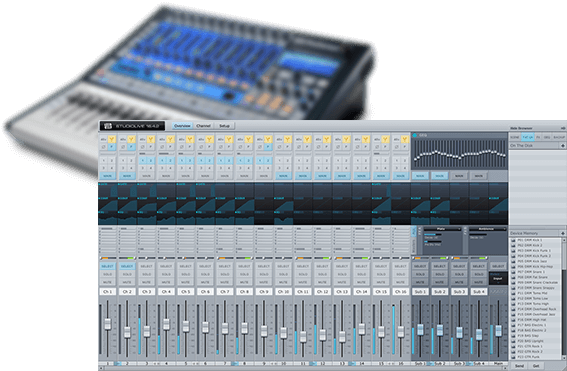Open channel 4 compressor graph thumbnail

(166, 204)
